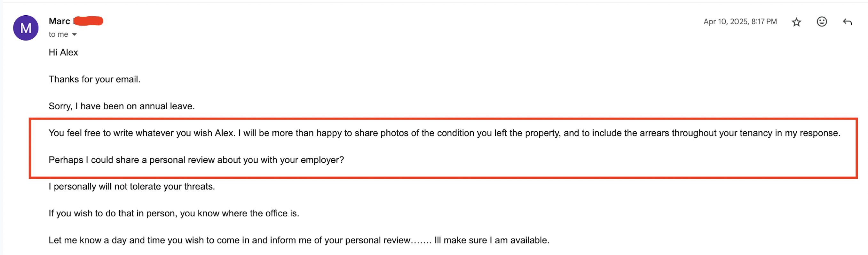Click the phrase 'Ill make sure I am available.'
This screenshot has width=868, height=255.
(x=492, y=240)
